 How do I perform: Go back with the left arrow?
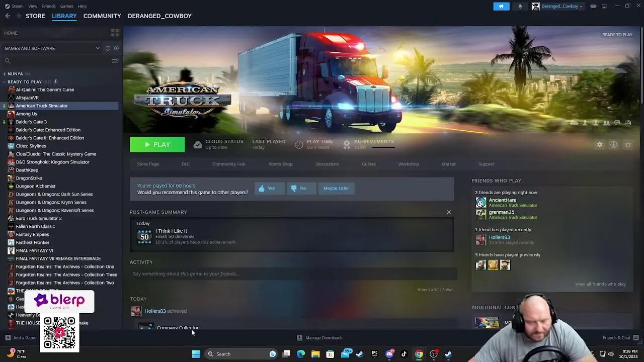tap(8, 16)
